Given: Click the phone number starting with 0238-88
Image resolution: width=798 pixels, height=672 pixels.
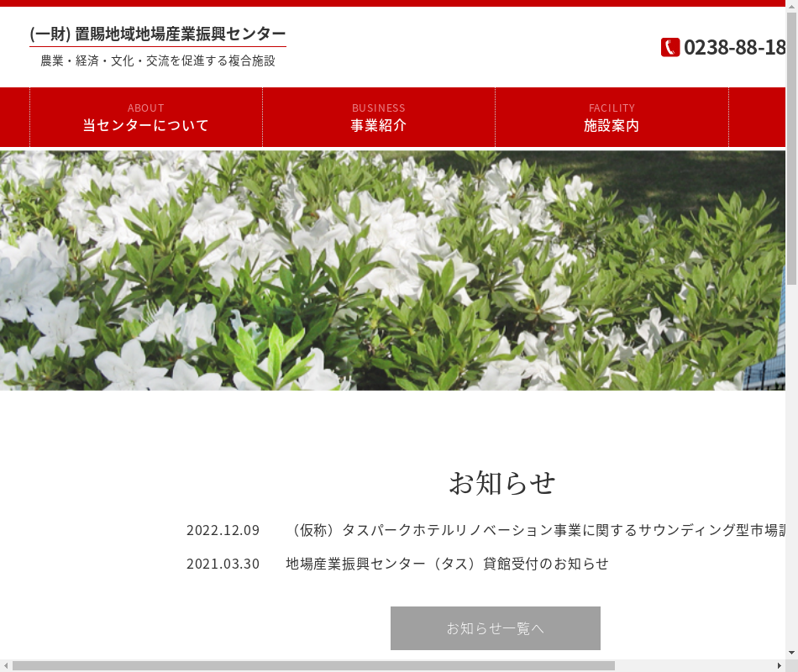Looking at the screenshot, I should [x=735, y=47].
